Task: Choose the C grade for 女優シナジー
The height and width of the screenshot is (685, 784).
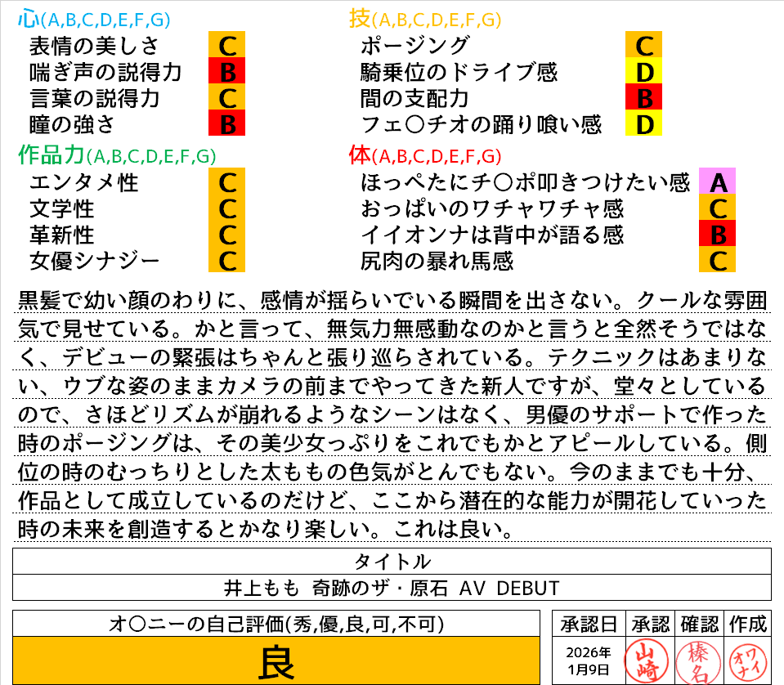Action: [227, 261]
